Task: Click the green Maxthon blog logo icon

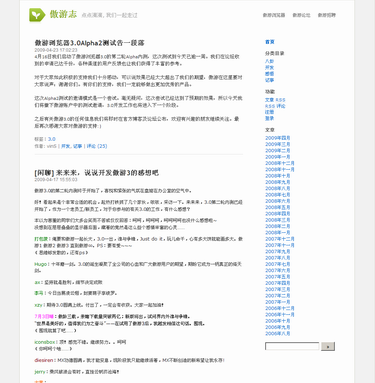Action: [37, 15]
